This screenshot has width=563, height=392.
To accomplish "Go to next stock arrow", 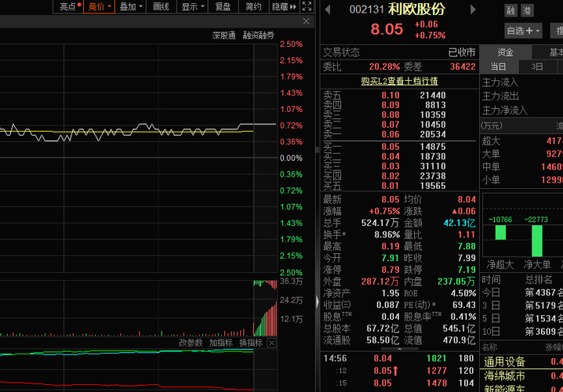I will tap(474, 9).
